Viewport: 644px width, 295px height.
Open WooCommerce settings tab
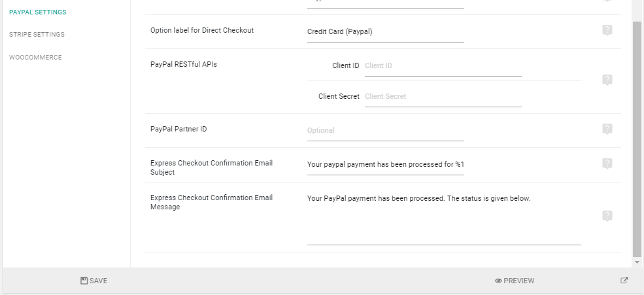[35, 58]
